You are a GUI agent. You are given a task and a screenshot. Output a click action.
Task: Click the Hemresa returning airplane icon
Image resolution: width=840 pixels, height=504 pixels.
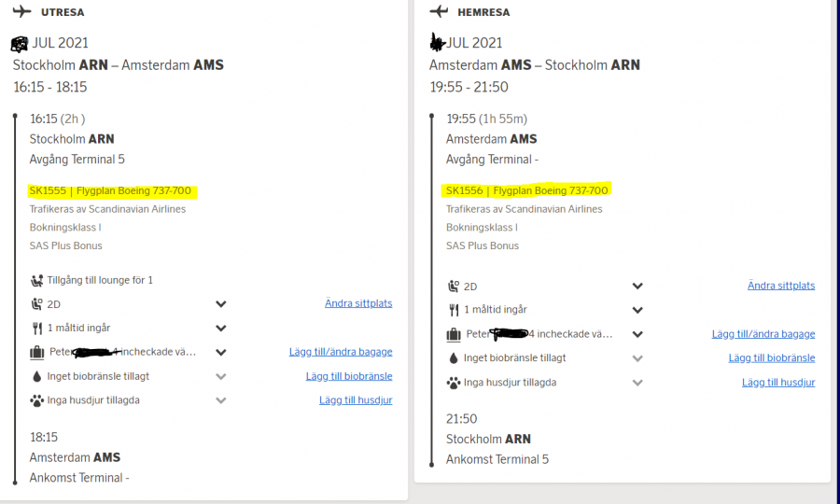439,11
